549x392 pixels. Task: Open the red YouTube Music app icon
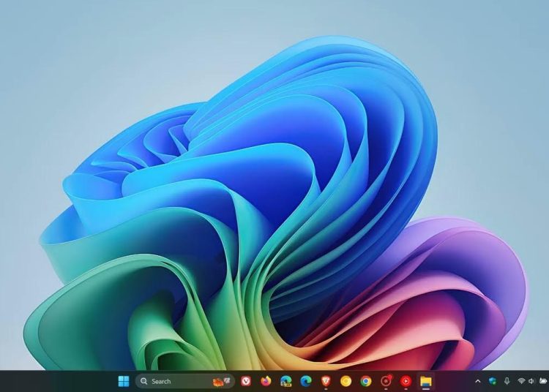coord(406,381)
